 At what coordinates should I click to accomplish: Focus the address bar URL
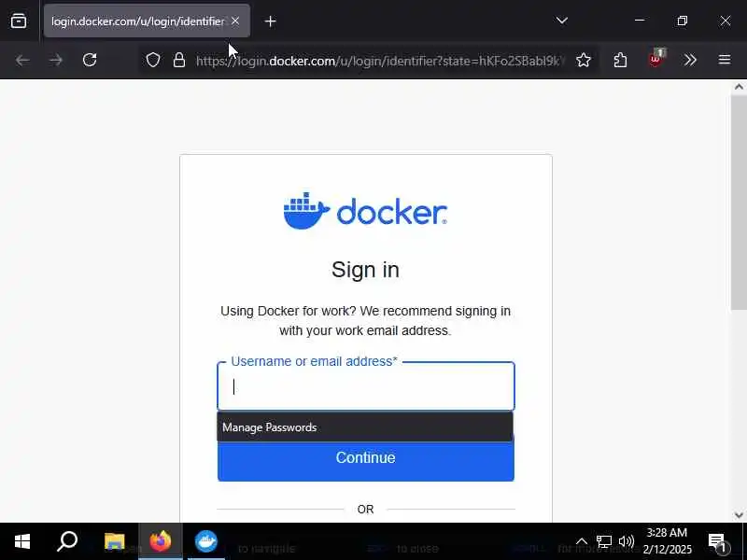380,61
